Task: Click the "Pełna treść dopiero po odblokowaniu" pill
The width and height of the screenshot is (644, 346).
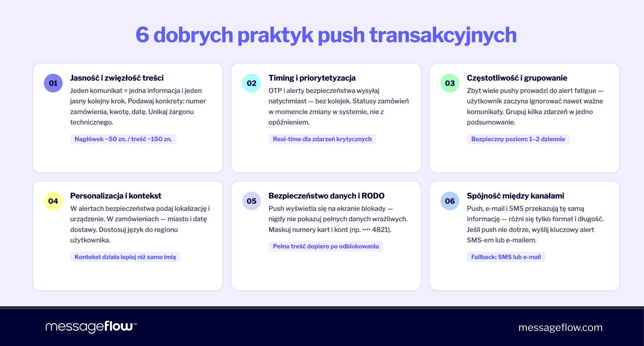Action: (x=325, y=246)
